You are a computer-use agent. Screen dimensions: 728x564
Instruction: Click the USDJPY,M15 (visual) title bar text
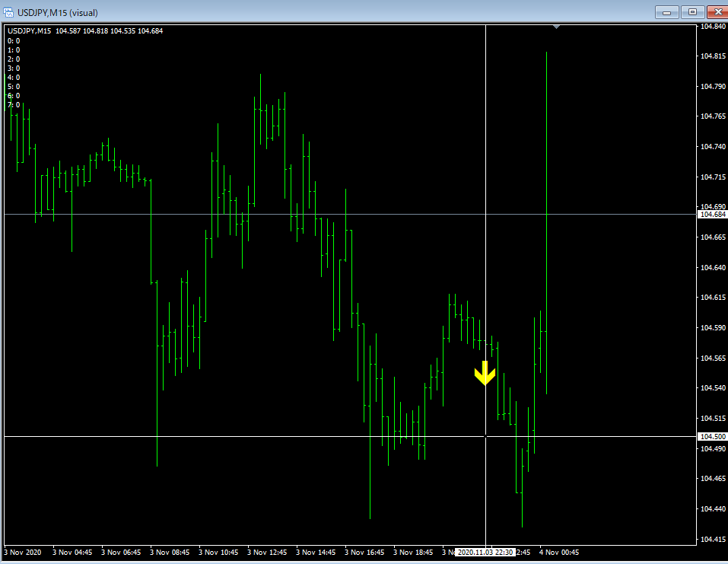pyautogui.click(x=60, y=12)
